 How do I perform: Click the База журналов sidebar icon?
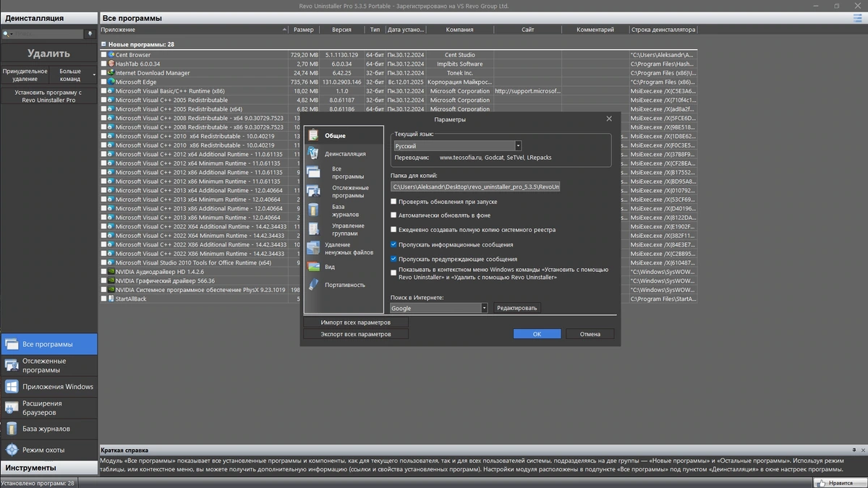(12, 429)
